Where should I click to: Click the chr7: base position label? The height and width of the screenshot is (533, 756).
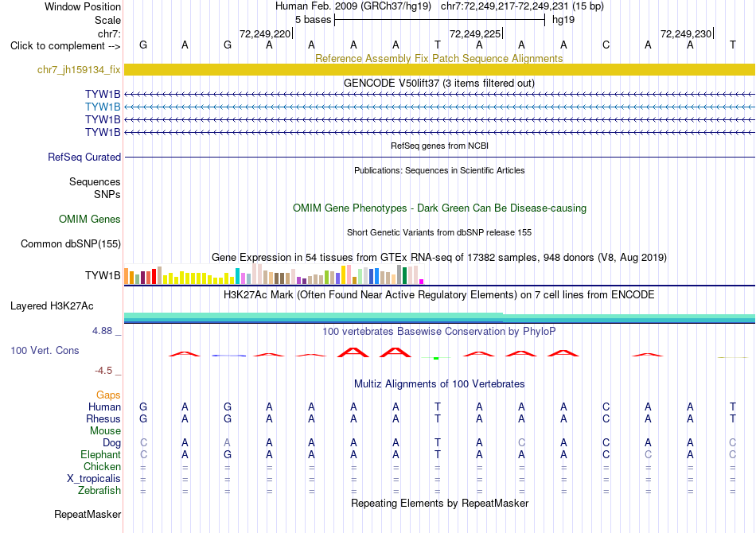109,33
